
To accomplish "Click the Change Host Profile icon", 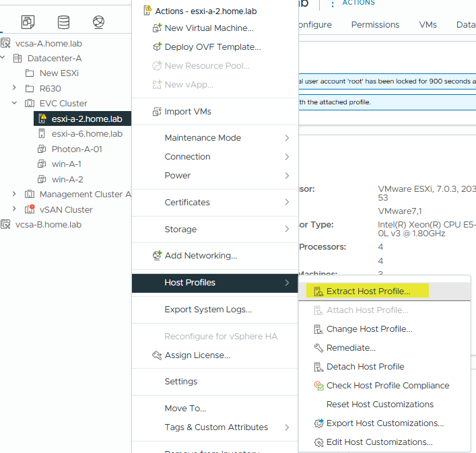I will pos(318,329).
